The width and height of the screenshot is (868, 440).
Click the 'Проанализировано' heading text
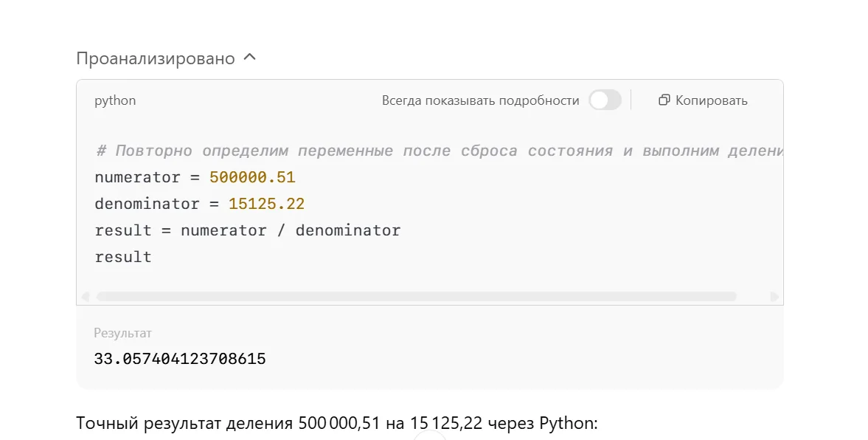click(x=156, y=58)
